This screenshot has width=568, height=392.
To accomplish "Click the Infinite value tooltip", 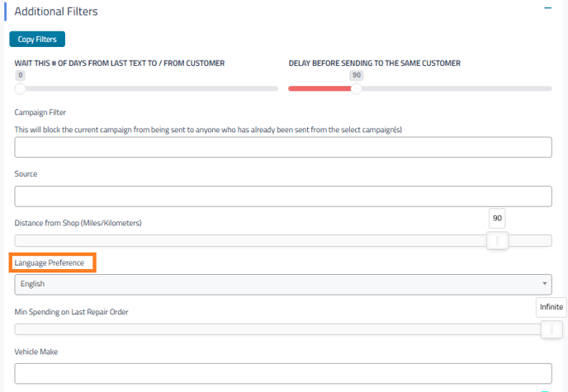I will pyautogui.click(x=551, y=307).
